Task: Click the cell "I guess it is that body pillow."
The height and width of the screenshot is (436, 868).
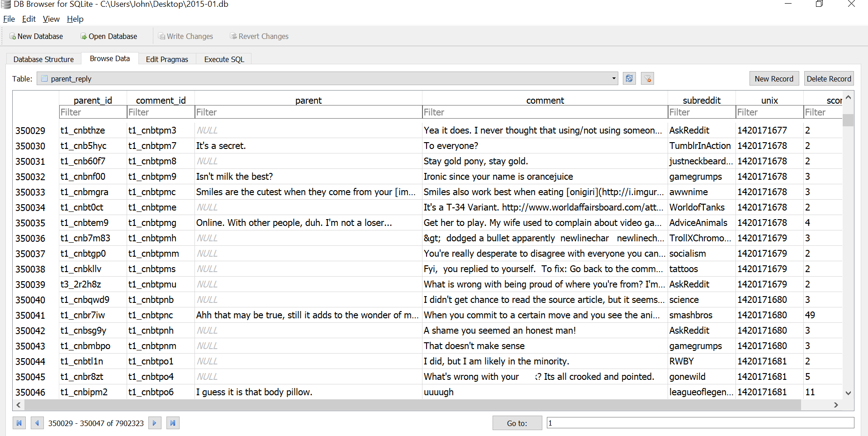Action: [x=308, y=392]
